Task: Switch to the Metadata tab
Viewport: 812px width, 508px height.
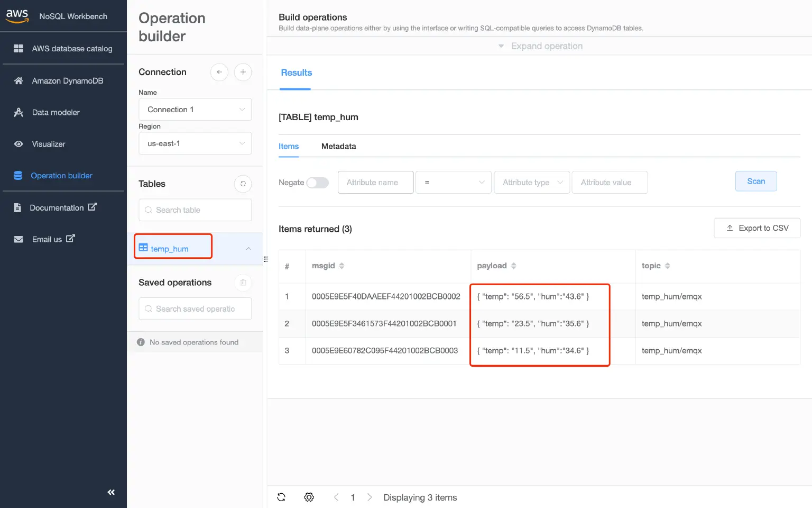Action: click(x=338, y=147)
